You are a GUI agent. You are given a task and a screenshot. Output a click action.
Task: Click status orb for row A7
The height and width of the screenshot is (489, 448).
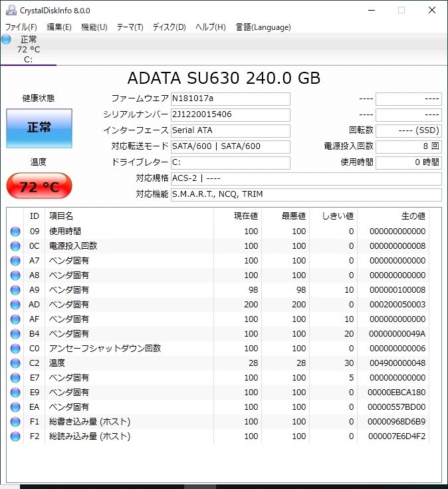tap(15, 261)
